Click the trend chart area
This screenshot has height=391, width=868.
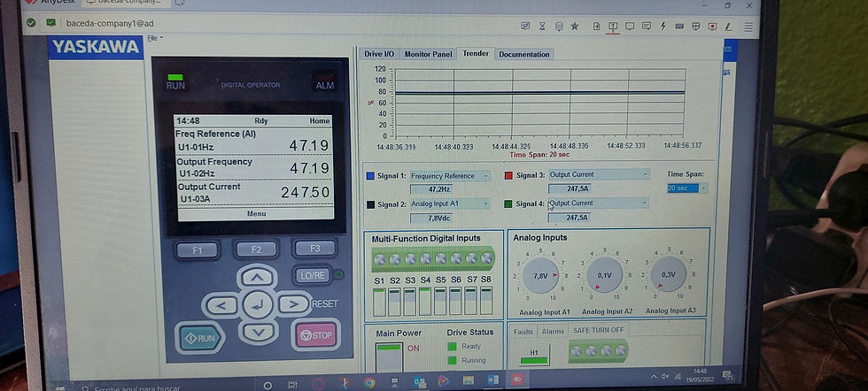click(540, 103)
